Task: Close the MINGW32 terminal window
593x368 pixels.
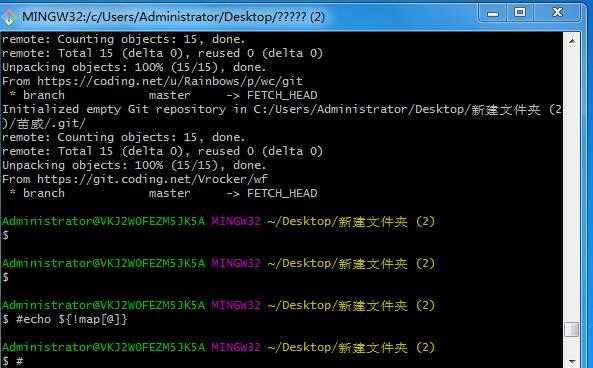Action: tap(557, 13)
